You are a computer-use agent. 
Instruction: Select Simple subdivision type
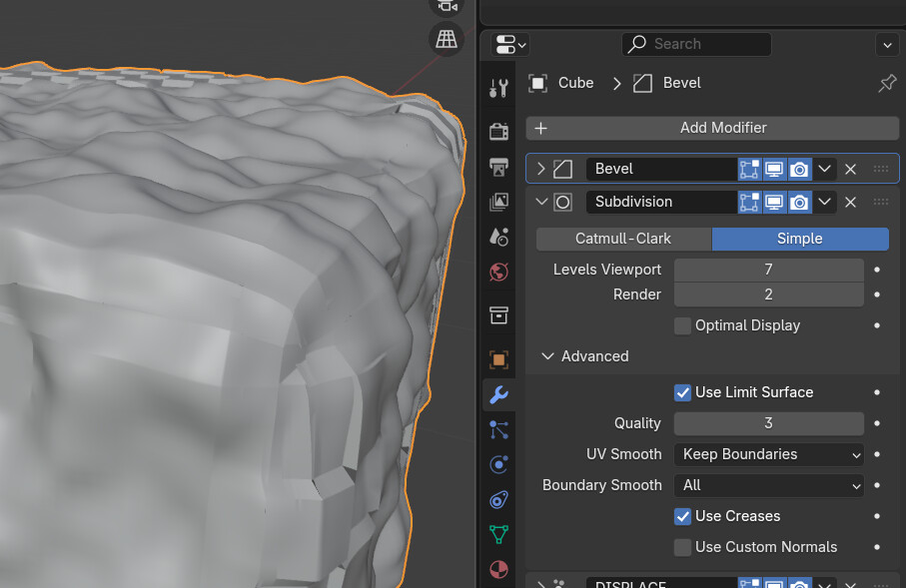click(x=800, y=239)
